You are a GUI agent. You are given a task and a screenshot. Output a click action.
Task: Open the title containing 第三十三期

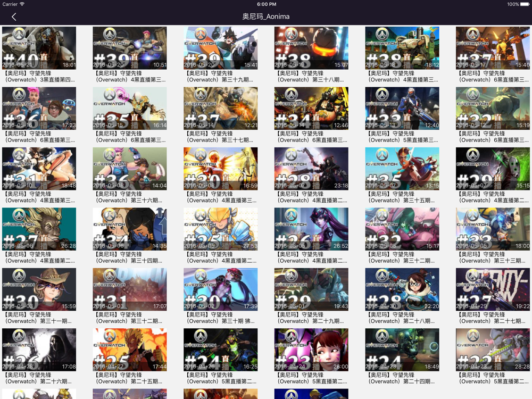[x=493, y=257]
